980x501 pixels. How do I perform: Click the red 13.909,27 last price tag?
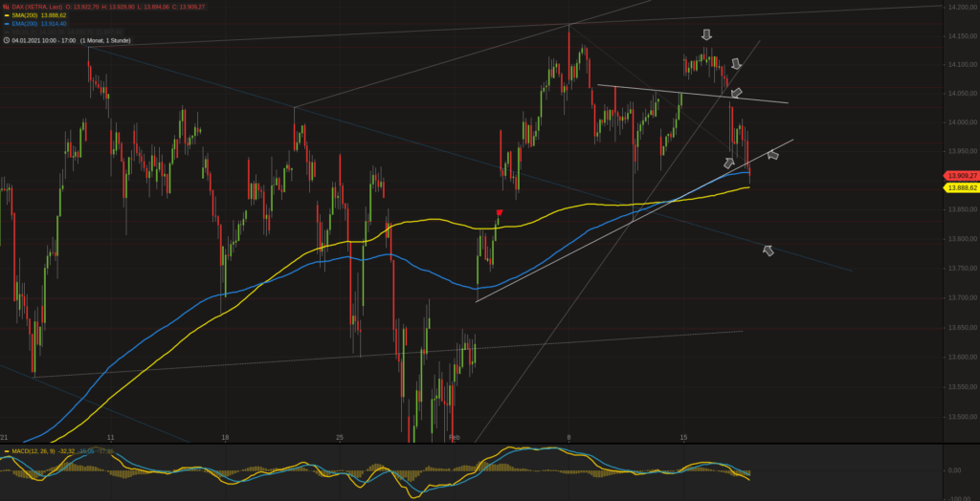[x=961, y=176]
